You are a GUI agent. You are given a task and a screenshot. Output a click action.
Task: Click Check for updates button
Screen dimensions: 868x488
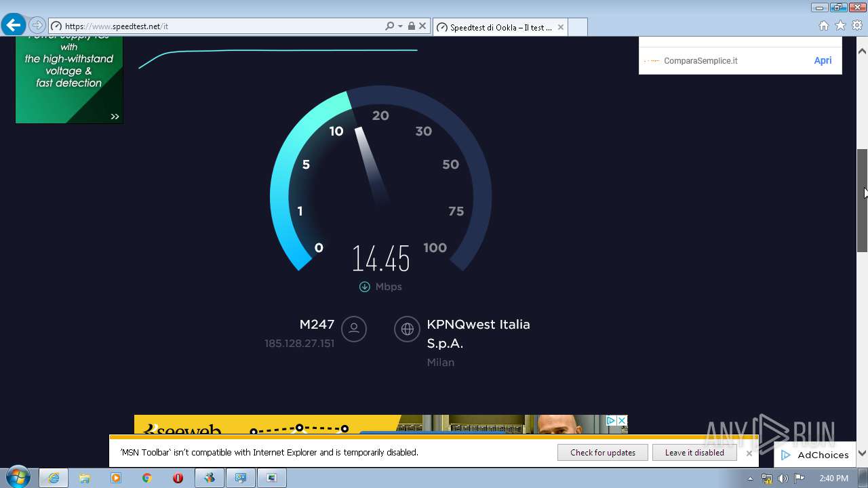[602, 453]
